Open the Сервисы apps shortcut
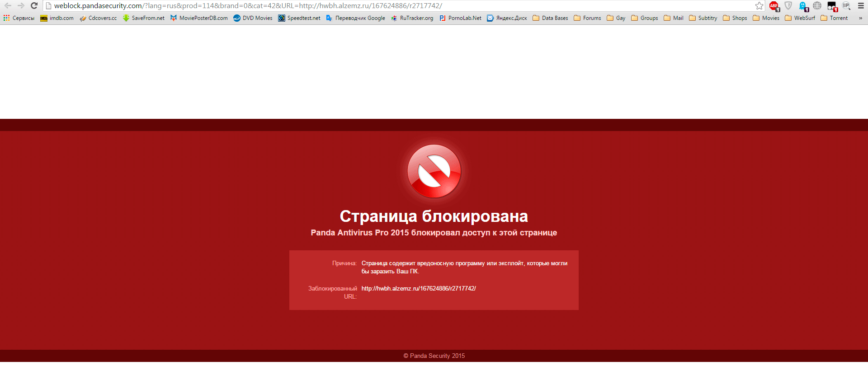 (x=19, y=18)
